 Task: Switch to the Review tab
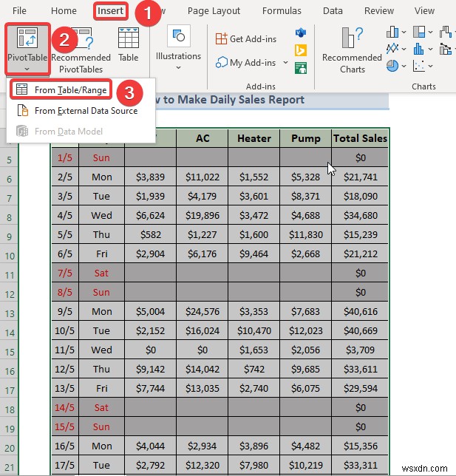[x=379, y=11]
